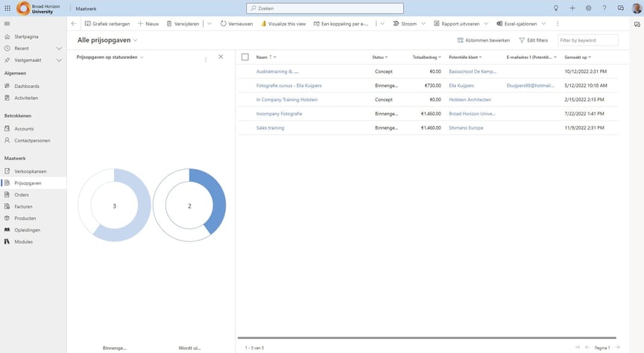Open Alle prijsopgaven view selector

tap(107, 40)
